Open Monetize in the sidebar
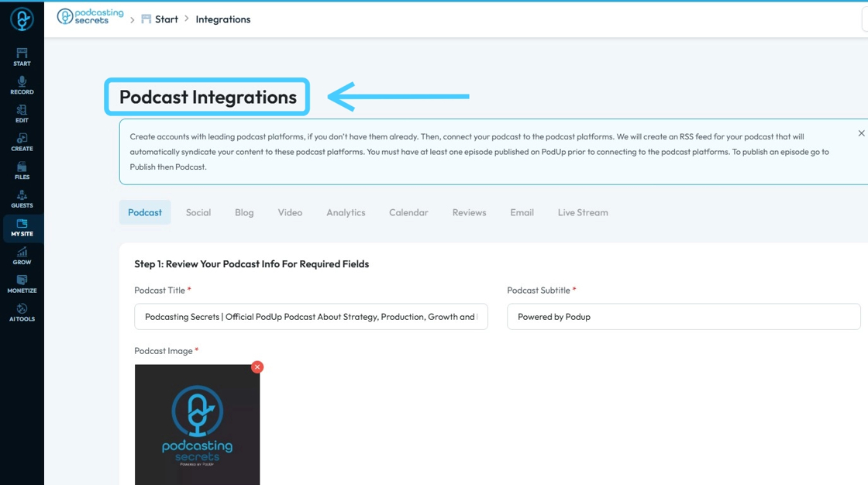The width and height of the screenshot is (868, 485). click(22, 284)
